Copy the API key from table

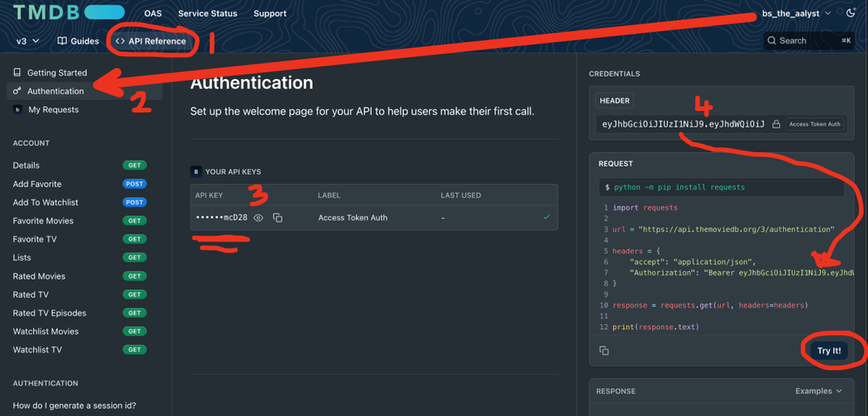click(278, 218)
